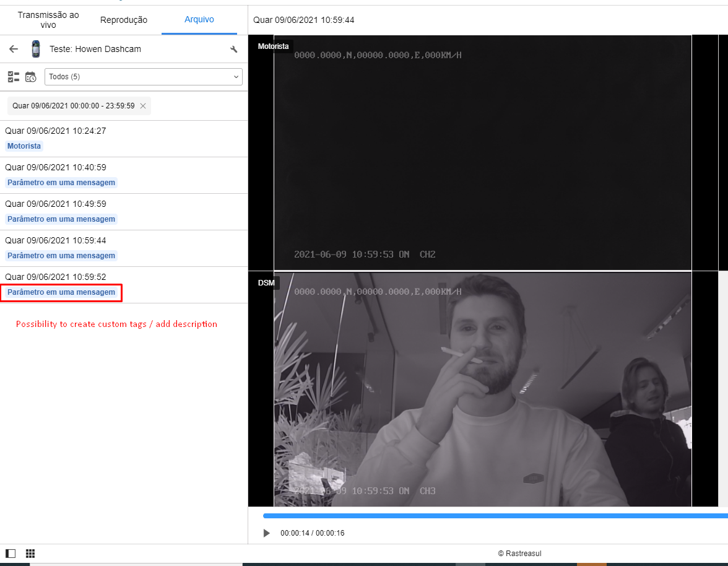
Task: Open device settings wrench icon
Action: [x=234, y=50]
